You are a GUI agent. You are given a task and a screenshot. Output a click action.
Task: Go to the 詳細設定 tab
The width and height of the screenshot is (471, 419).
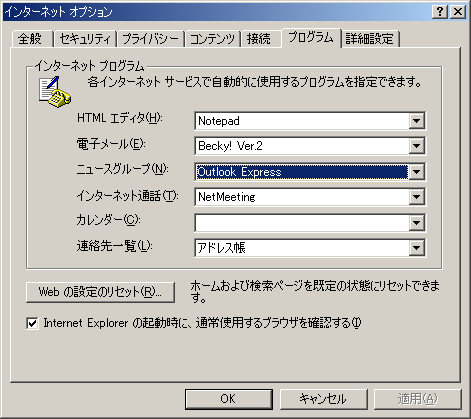coord(370,39)
